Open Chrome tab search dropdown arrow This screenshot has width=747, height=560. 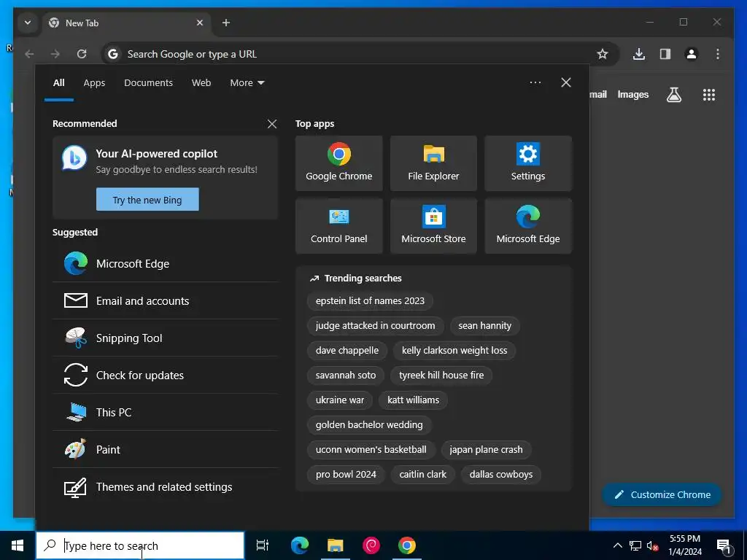28,23
